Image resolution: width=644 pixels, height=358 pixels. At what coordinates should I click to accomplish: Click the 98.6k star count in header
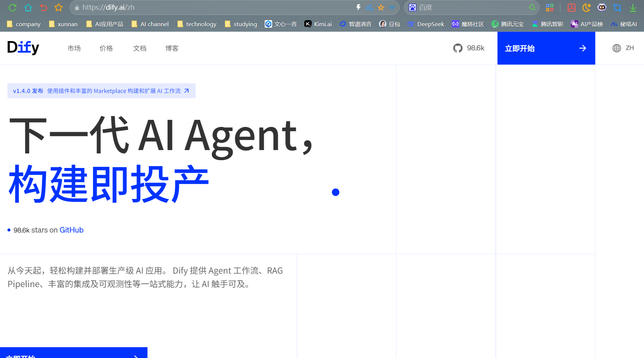(x=476, y=48)
